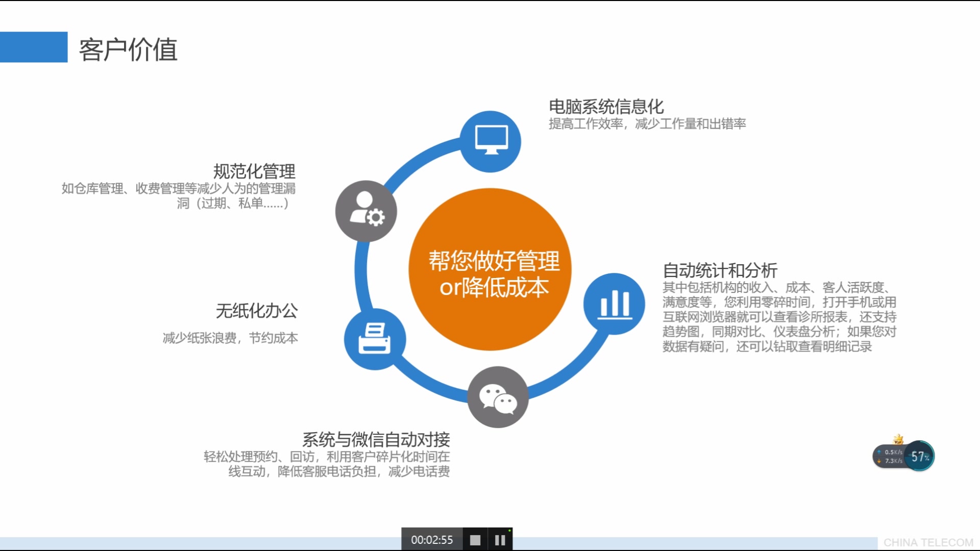The image size is (980, 551).
Task: Click the text 减少纸张浪费，节约成本
Action: point(230,338)
